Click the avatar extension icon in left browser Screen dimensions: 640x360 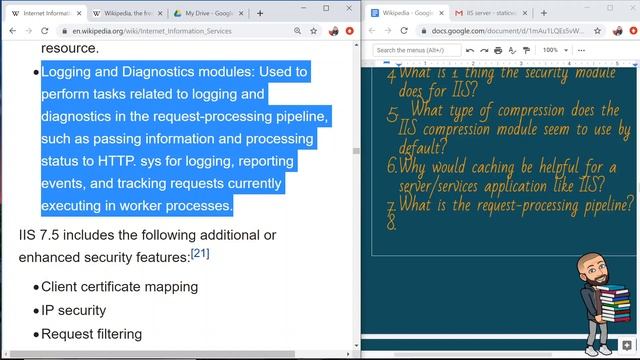333,31
